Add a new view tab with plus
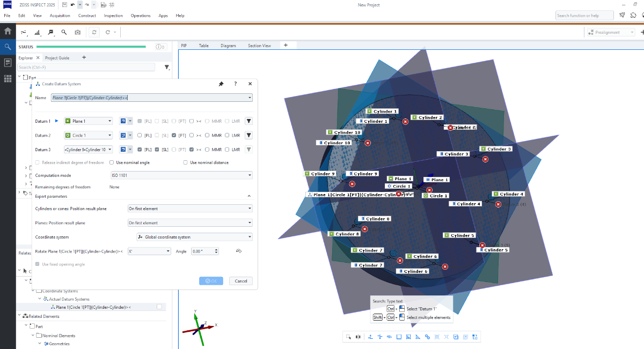The image size is (644, 349). click(x=286, y=45)
